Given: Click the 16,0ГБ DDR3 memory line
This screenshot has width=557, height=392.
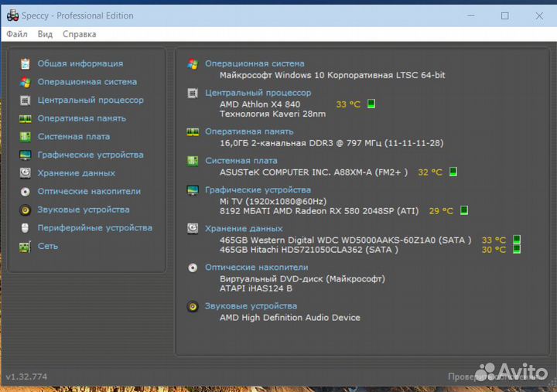Looking at the screenshot, I should (331, 143).
